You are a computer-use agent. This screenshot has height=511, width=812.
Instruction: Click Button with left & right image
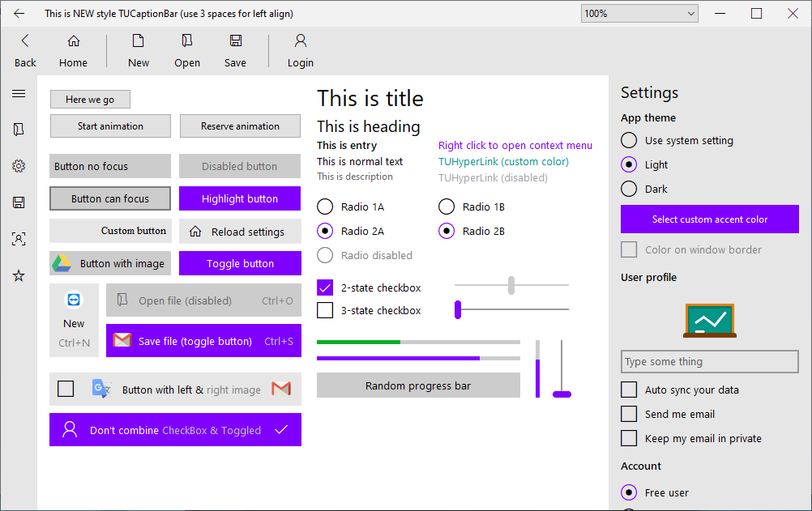[176, 389]
